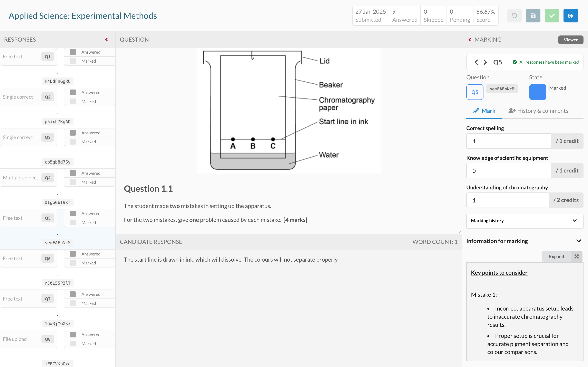Go to next question using right arrow

tap(485, 62)
